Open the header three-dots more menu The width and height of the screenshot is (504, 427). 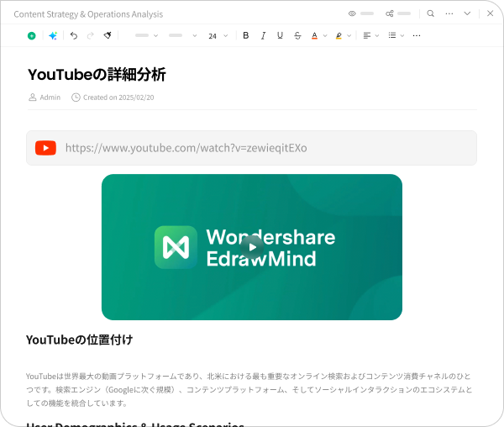click(x=449, y=13)
